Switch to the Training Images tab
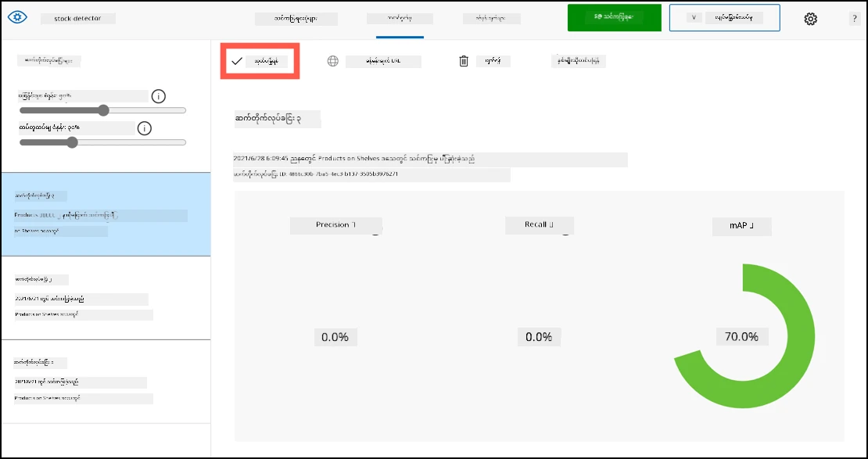The width and height of the screenshot is (868, 459). 296,18
